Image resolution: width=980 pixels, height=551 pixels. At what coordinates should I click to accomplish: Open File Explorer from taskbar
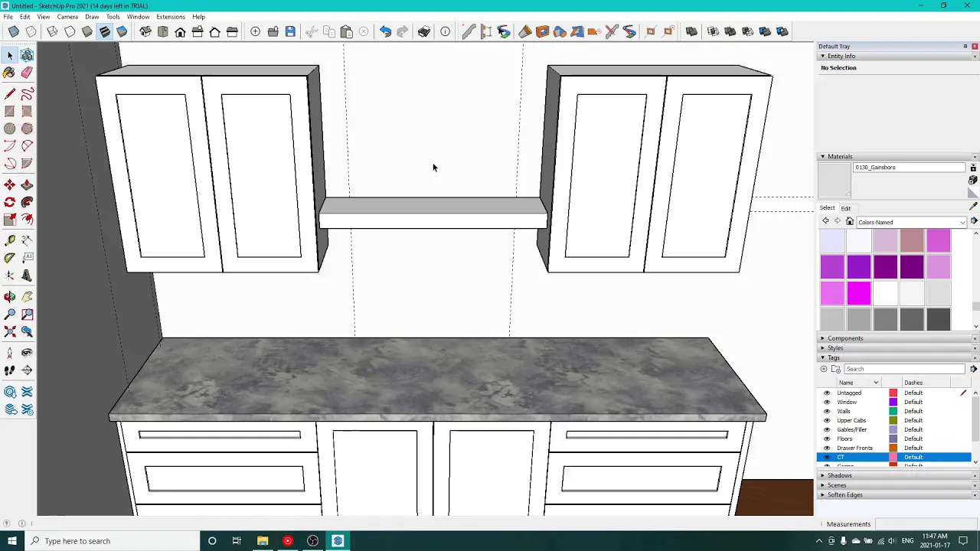pos(263,541)
